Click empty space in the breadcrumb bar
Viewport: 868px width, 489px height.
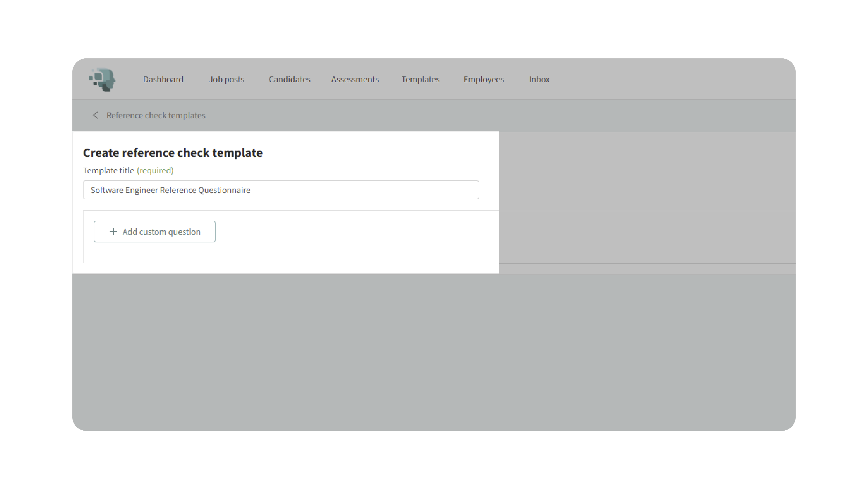point(505,115)
